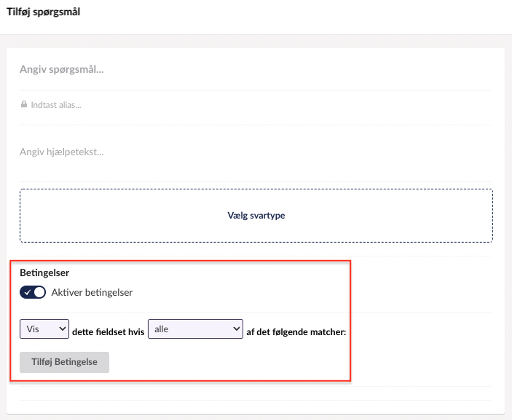
Task: Open the Vis action dropdown
Action: (x=44, y=329)
